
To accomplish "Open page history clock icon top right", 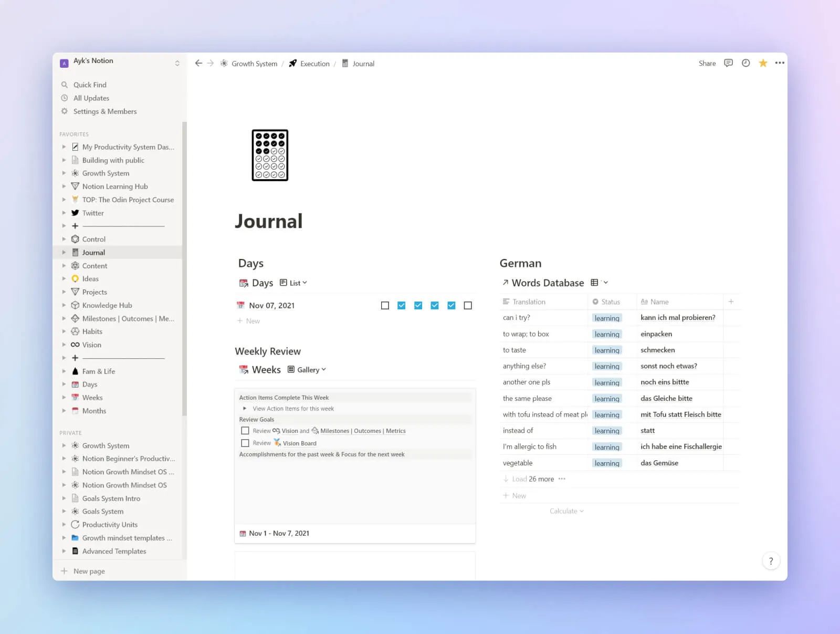I will click(x=745, y=63).
